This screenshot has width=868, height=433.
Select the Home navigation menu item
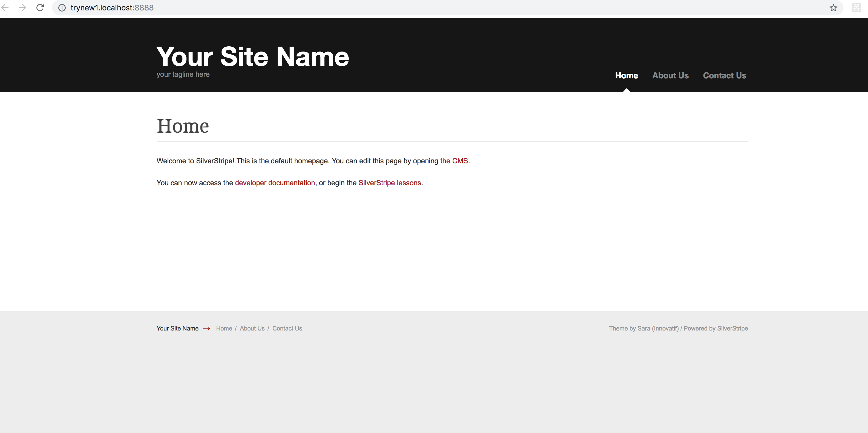626,76
